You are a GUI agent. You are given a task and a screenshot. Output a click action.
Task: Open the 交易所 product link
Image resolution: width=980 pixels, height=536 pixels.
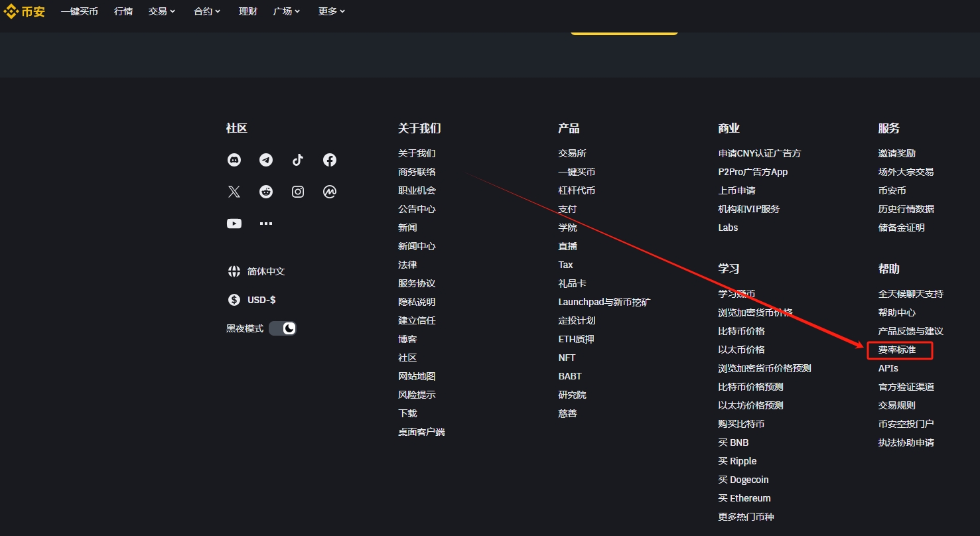[573, 153]
